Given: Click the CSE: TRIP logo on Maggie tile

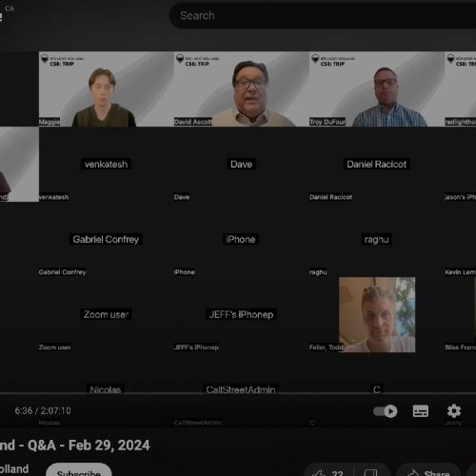Looking at the screenshot, I should coord(62,61).
